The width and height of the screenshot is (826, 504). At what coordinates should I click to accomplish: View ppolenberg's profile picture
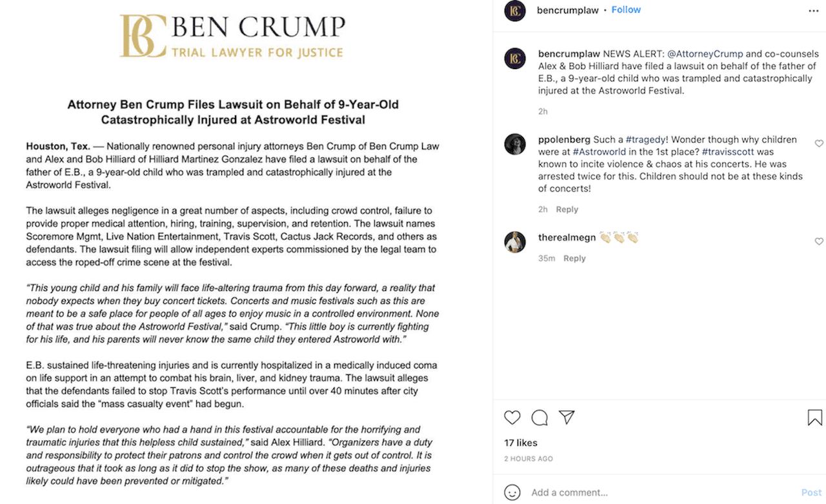point(515,144)
